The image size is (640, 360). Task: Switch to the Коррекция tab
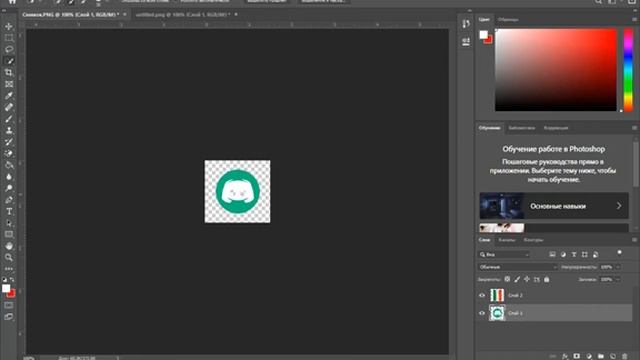click(556, 128)
